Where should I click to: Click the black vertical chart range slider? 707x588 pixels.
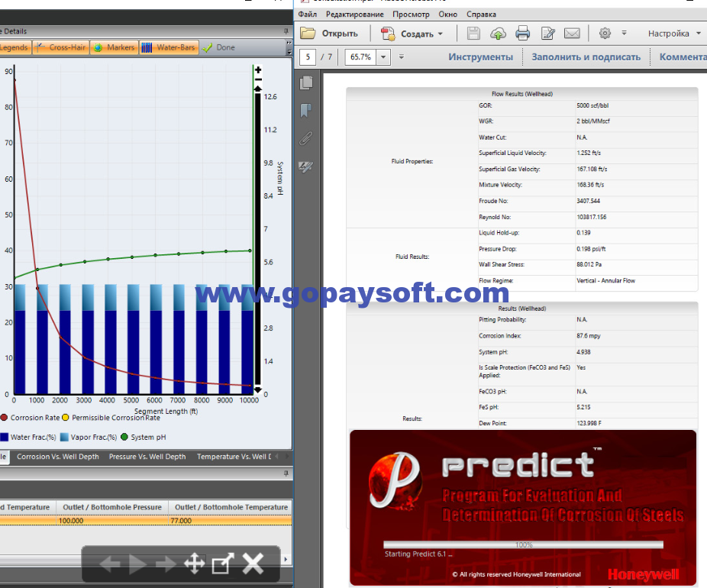pos(258,239)
